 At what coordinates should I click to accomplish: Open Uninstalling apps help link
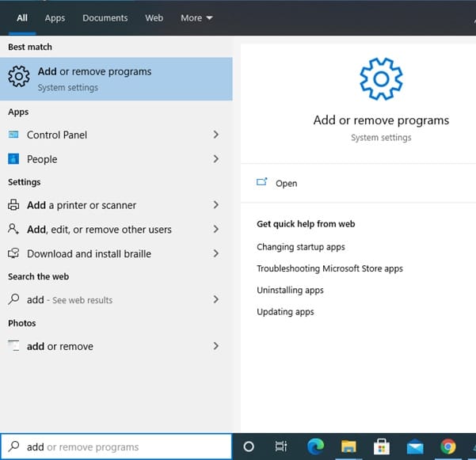point(290,290)
